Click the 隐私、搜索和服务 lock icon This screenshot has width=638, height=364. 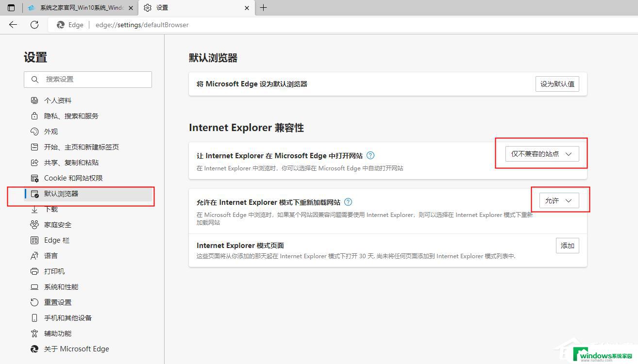(x=34, y=116)
